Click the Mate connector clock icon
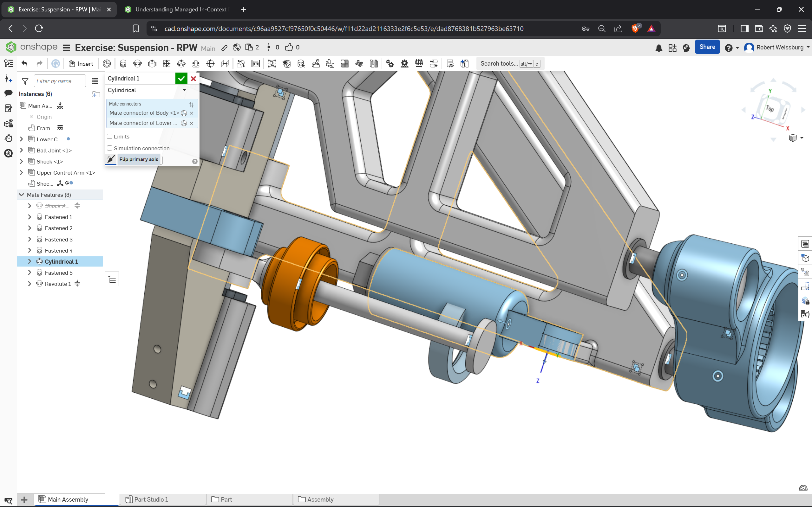812x507 pixels. point(107,63)
